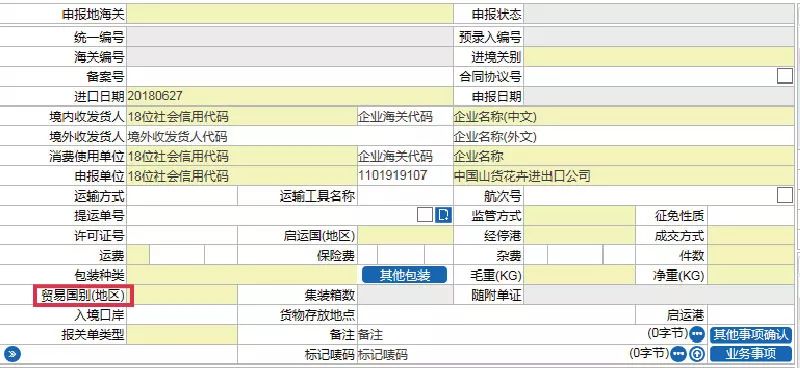Click the 贸易国别(地区) input field
This screenshot has width=800, height=368.
184,295
